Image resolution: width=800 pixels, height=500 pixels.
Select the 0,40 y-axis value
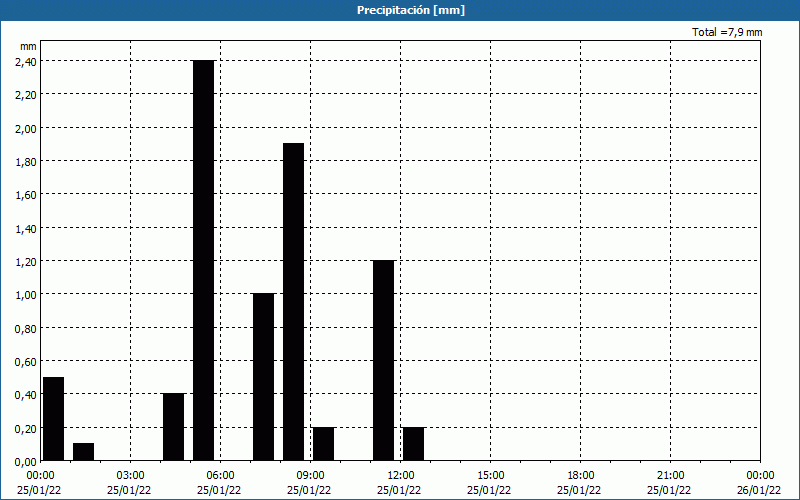tap(26, 394)
